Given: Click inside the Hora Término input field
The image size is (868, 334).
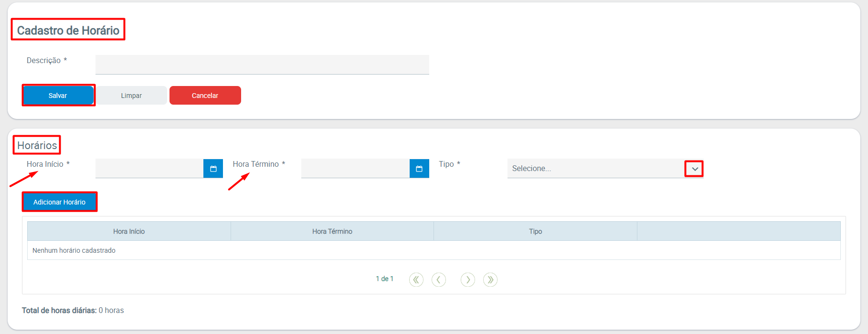Looking at the screenshot, I should point(355,169).
